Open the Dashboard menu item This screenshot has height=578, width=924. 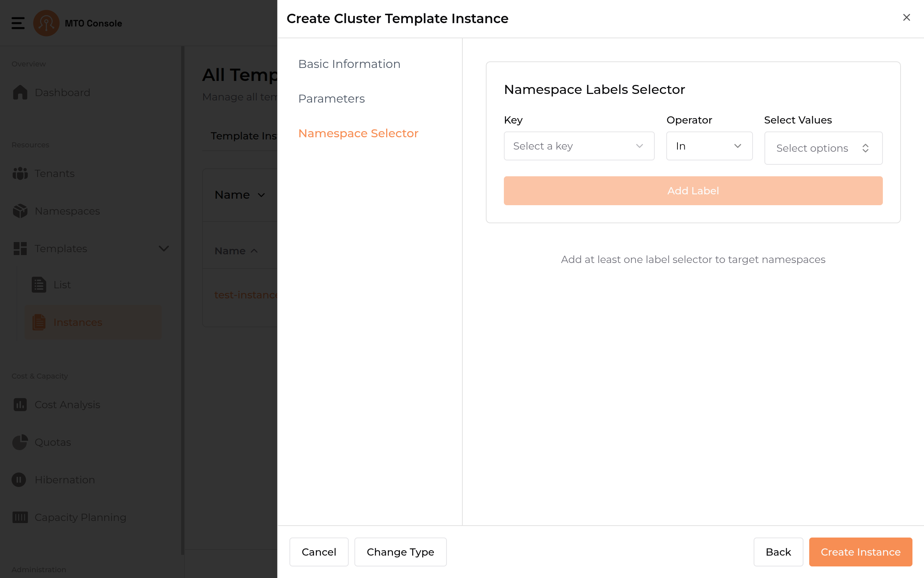click(62, 92)
